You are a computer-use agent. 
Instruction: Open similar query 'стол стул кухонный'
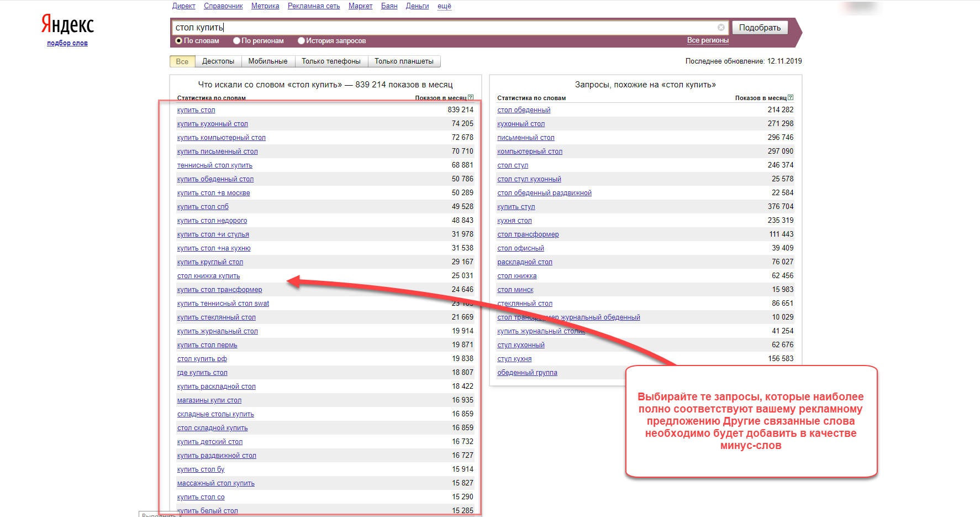coord(529,179)
